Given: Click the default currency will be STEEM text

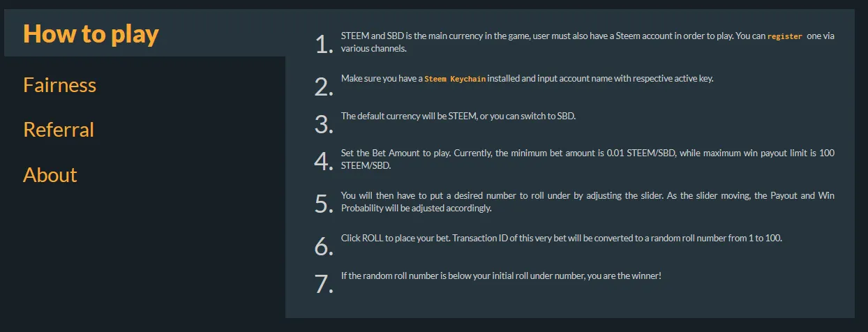Looking at the screenshot, I should 458,116.
